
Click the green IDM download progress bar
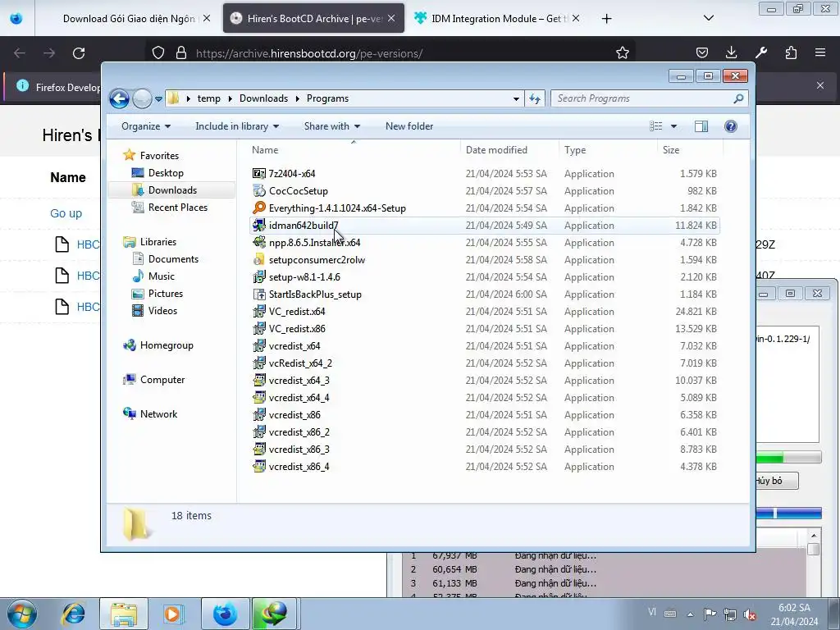tap(788, 458)
